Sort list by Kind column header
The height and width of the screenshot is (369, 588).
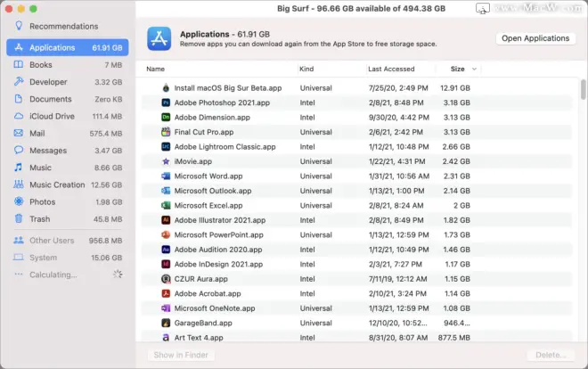306,69
